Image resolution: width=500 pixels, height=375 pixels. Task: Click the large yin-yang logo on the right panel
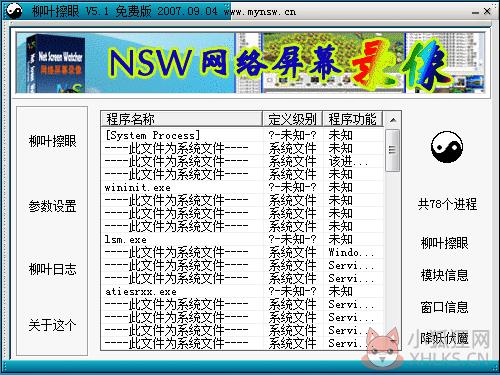(447, 147)
